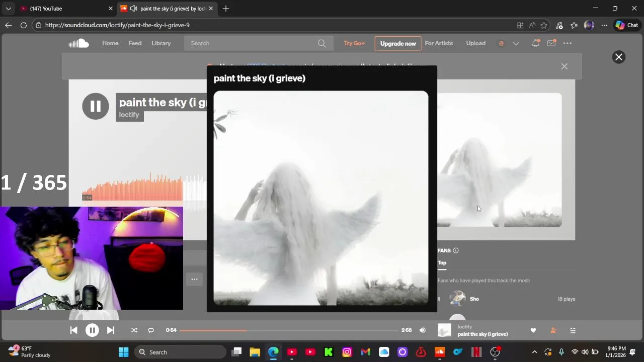Open the browser apps icon in address bar
Image resolution: width=644 pixels, height=362 pixels.
(520, 25)
